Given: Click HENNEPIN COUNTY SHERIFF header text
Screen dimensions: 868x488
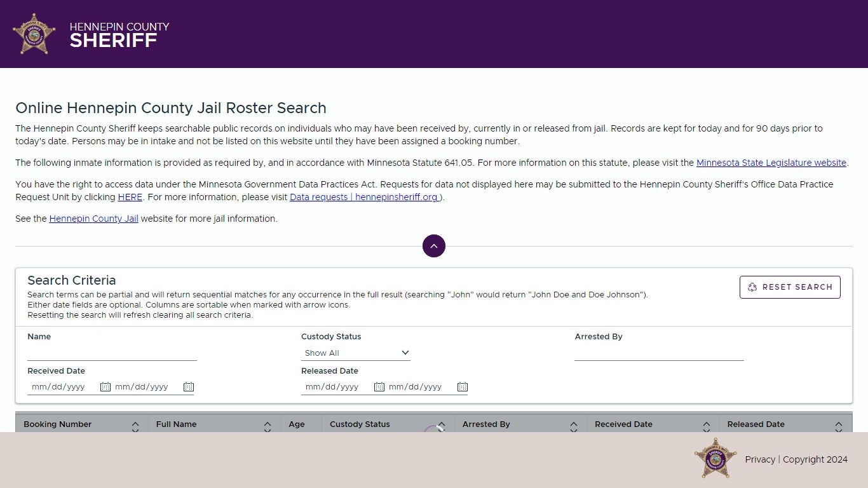Looking at the screenshot, I should coord(119,34).
